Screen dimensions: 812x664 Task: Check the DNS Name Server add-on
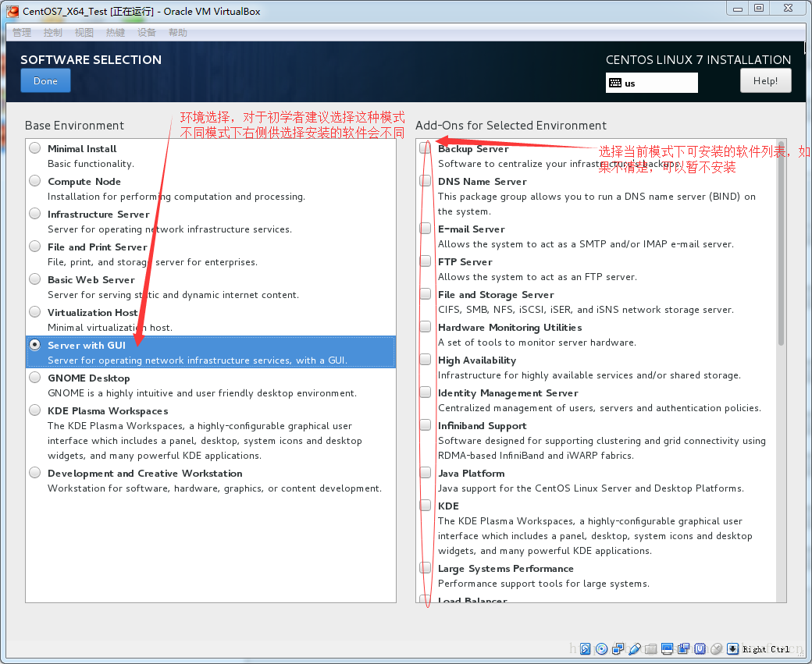click(x=426, y=180)
